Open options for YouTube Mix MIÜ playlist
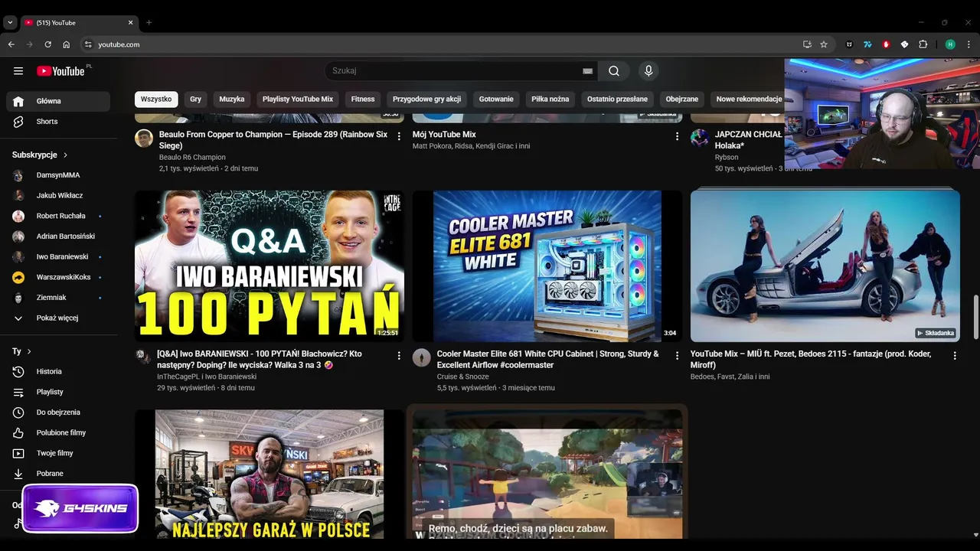 tap(955, 356)
